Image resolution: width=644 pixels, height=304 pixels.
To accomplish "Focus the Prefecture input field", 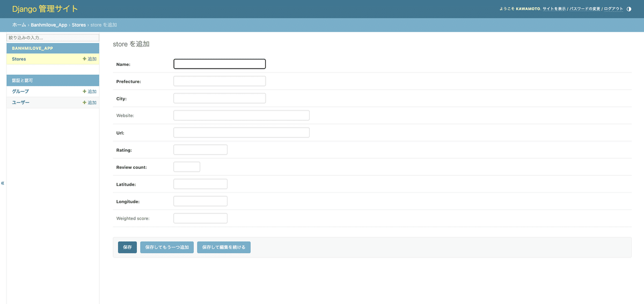I will click(x=219, y=81).
